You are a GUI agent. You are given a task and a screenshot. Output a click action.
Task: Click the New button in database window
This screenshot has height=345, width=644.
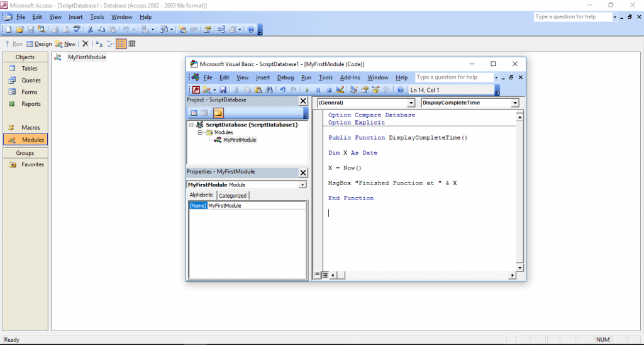pyautogui.click(x=65, y=44)
